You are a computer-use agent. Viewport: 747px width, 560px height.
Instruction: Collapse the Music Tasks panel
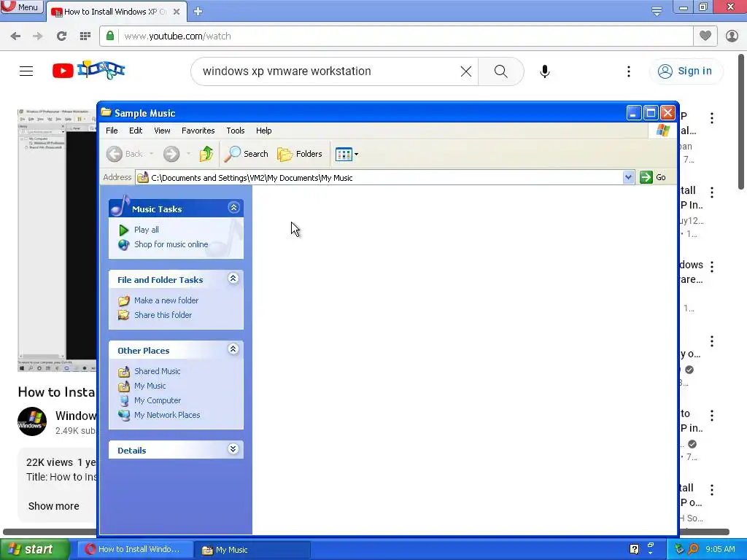[x=233, y=208]
